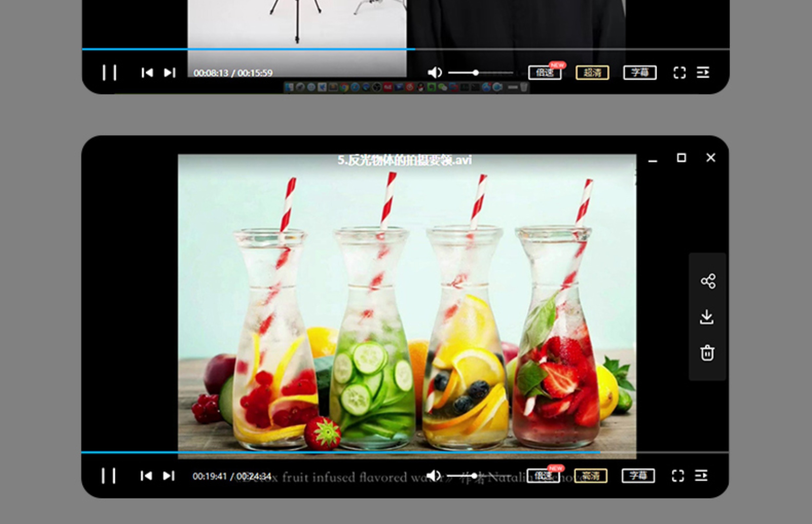Screen dimensions: 812x524
Task: Click the download icon on side panel
Action: (707, 317)
